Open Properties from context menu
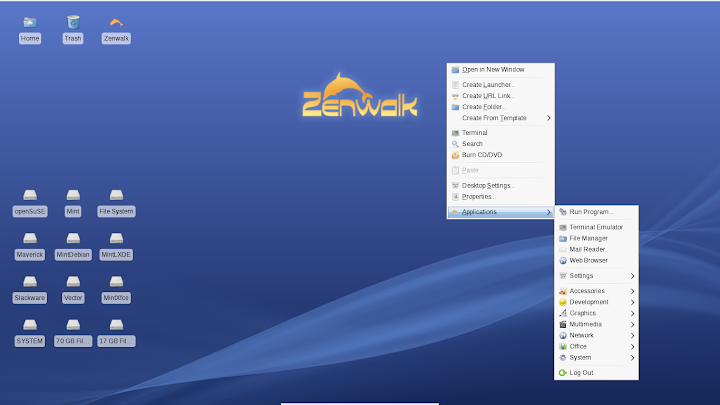The image size is (720, 405). pyautogui.click(x=501, y=197)
